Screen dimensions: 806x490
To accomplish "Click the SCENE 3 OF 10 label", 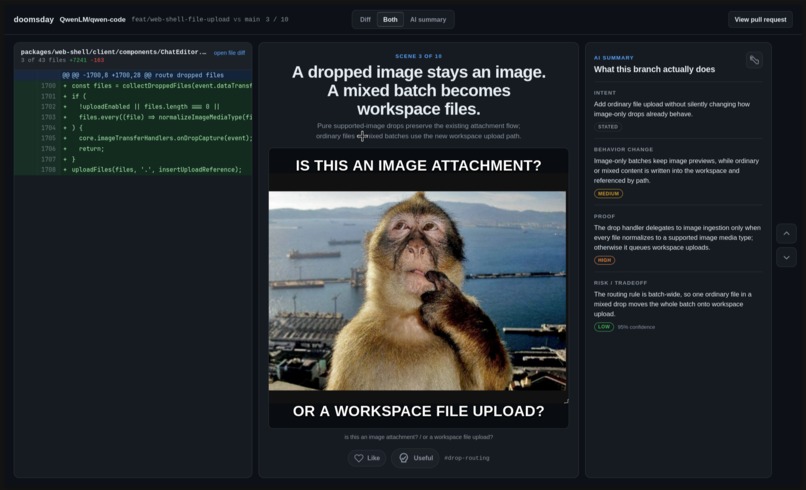I will [418, 56].
